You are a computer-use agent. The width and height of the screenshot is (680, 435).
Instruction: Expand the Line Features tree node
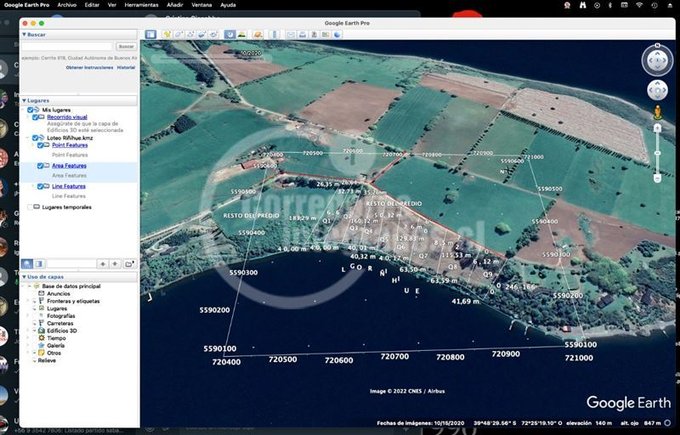[34, 186]
